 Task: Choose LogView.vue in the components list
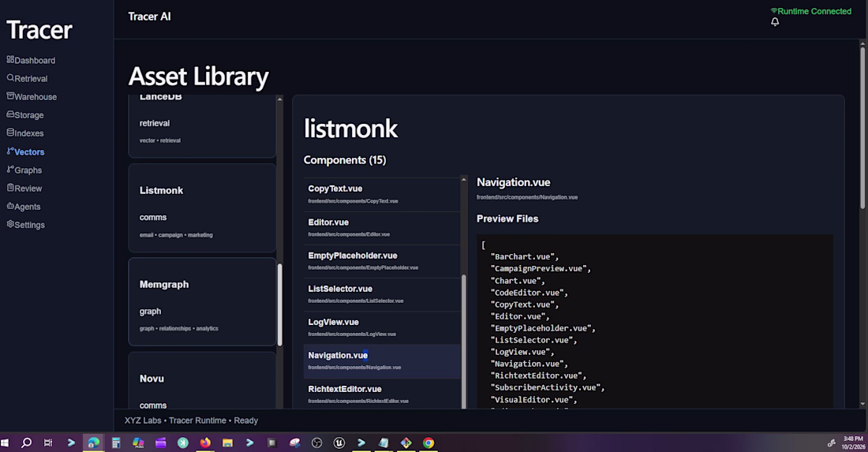(x=381, y=327)
